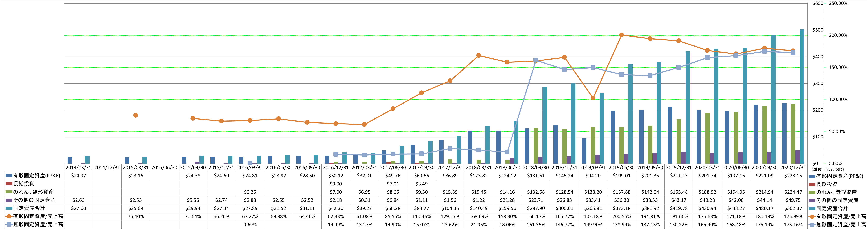Viewport: 868px width, 229px height.
Task: Click the green のれん、無形資産 right legend swatch
Action: (x=812, y=192)
